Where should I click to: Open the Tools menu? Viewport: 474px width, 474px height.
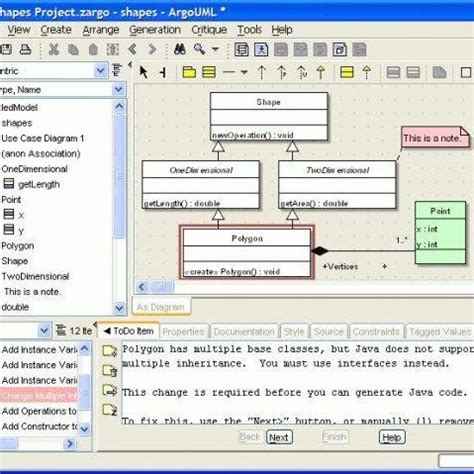249,30
